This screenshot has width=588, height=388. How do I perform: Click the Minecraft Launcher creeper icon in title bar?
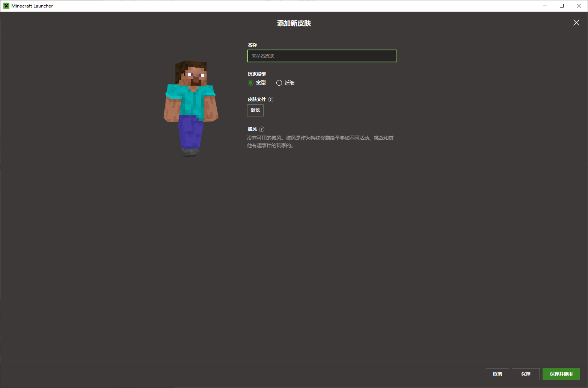click(x=6, y=6)
